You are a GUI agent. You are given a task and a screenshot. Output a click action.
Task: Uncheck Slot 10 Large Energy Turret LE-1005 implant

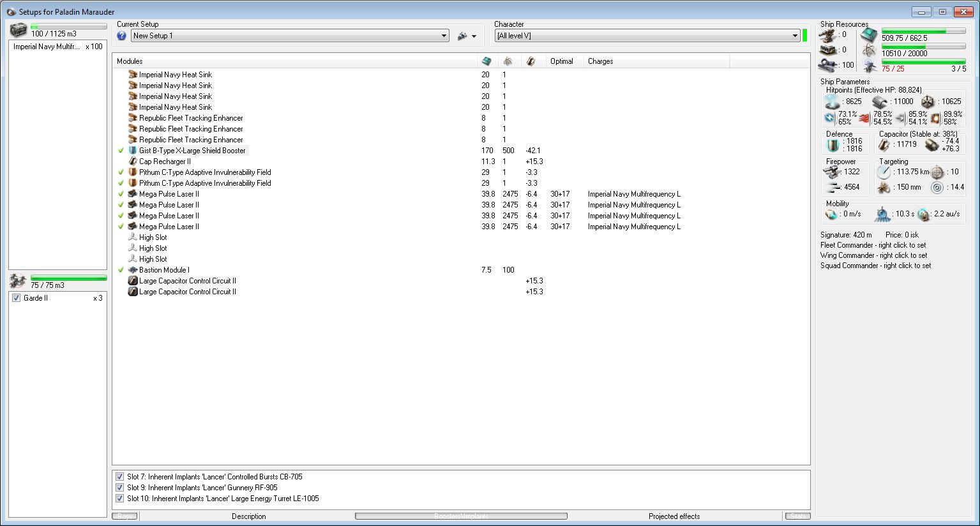pos(120,499)
